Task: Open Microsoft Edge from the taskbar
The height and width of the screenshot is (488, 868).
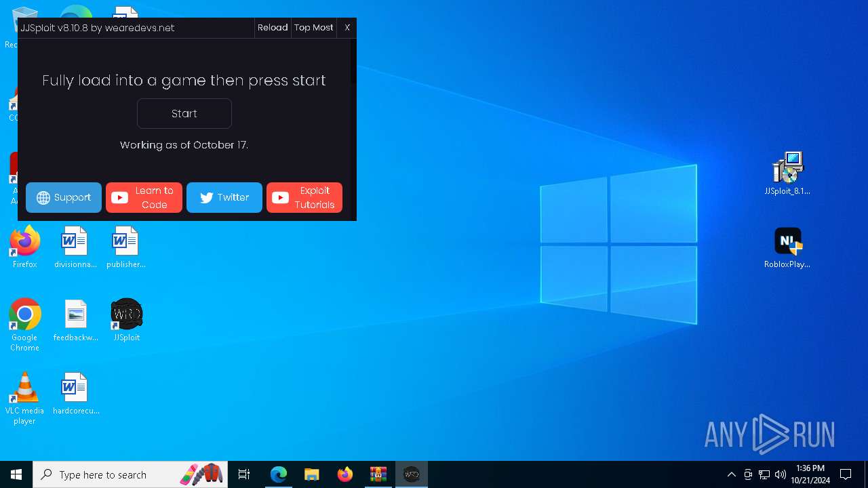Action: pyautogui.click(x=279, y=474)
